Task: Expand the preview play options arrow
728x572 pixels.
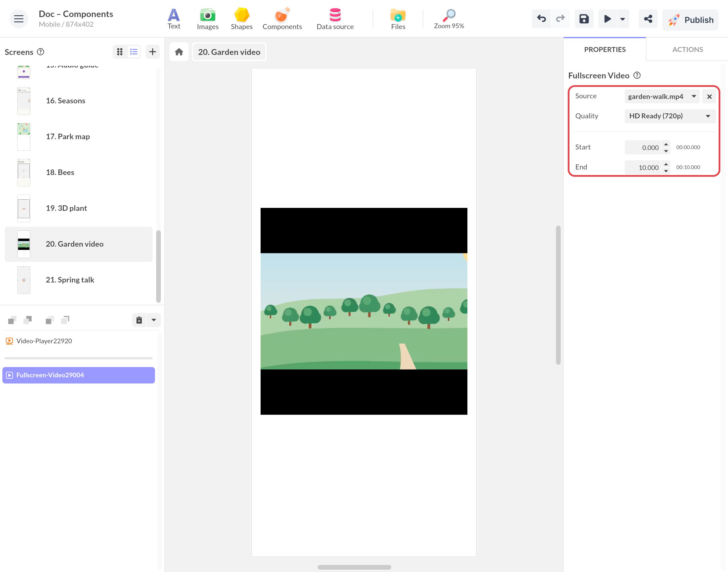Action: [x=623, y=19]
